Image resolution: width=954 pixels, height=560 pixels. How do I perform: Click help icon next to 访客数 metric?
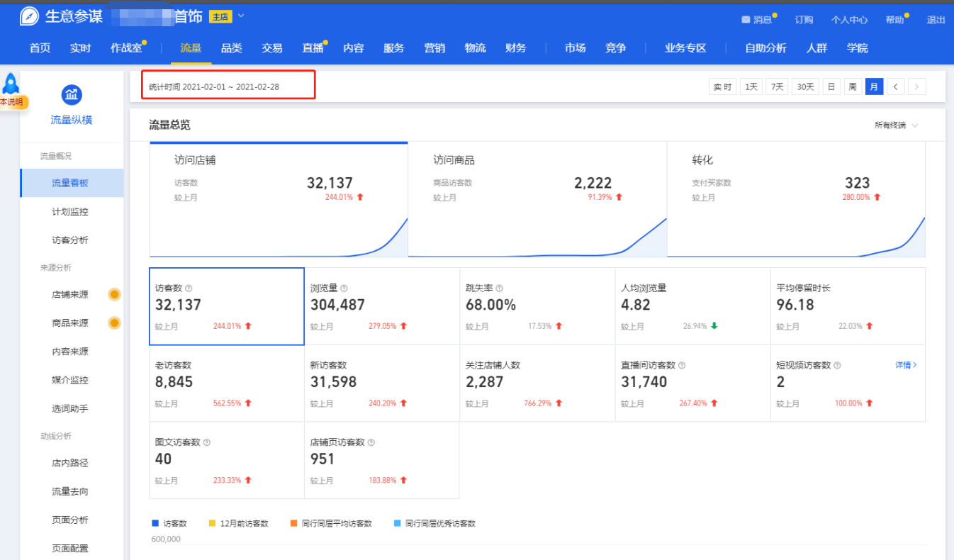[189, 289]
